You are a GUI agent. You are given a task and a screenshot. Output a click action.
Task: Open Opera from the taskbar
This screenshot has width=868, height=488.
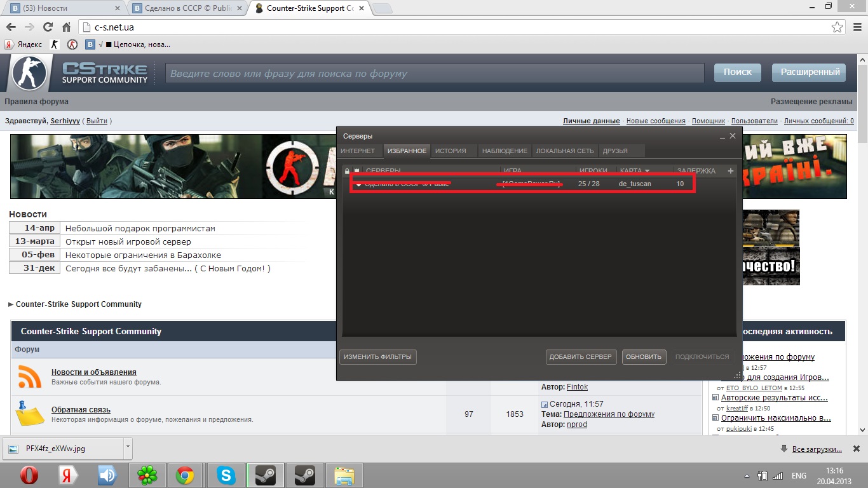pos(29,475)
